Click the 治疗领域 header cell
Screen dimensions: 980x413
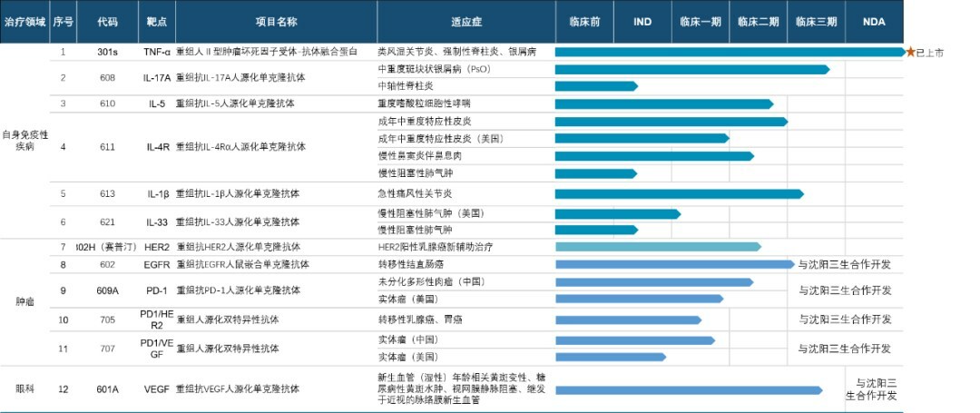click(x=24, y=21)
